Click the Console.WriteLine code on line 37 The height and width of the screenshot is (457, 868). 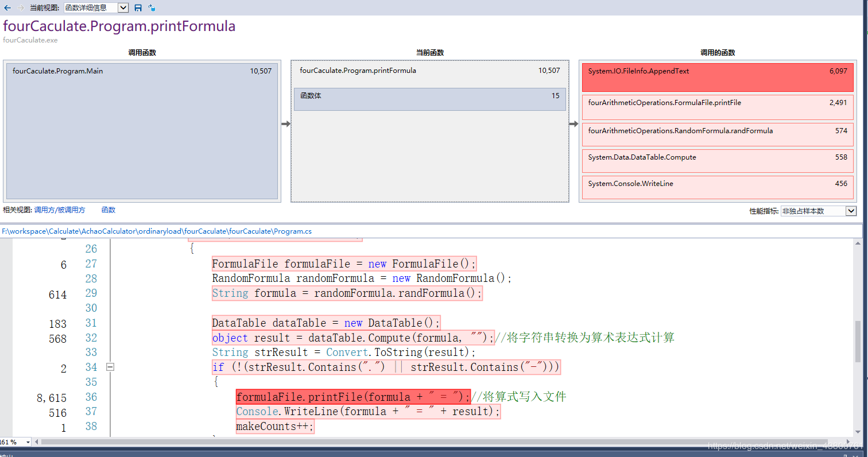tap(368, 412)
